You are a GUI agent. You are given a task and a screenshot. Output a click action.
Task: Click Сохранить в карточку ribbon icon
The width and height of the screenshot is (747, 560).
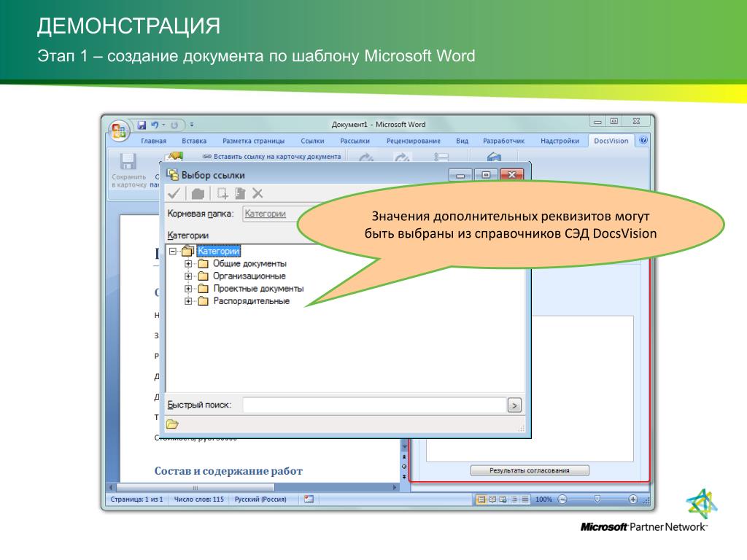(x=128, y=170)
